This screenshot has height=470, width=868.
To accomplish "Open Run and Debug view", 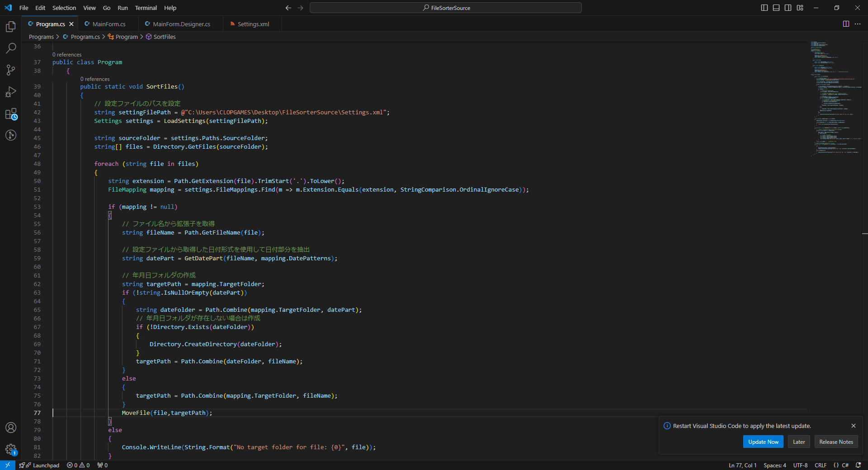I will (x=11, y=92).
